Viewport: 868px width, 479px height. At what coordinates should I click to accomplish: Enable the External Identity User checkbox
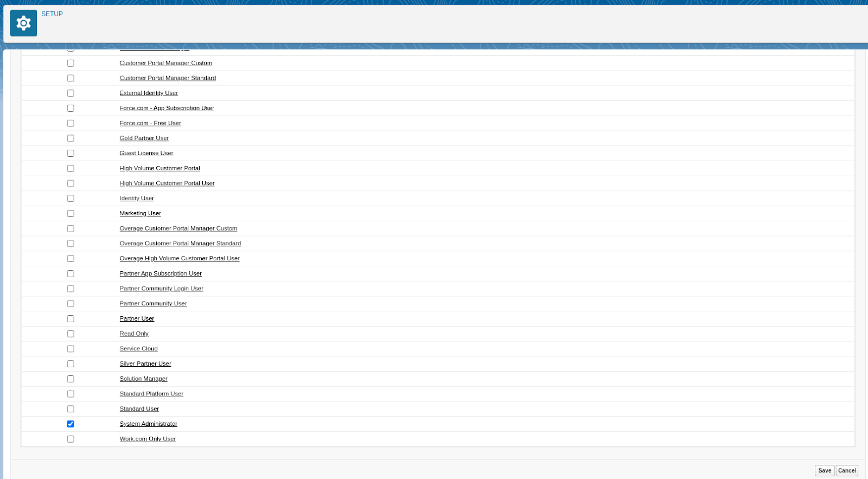coord(71,93)
